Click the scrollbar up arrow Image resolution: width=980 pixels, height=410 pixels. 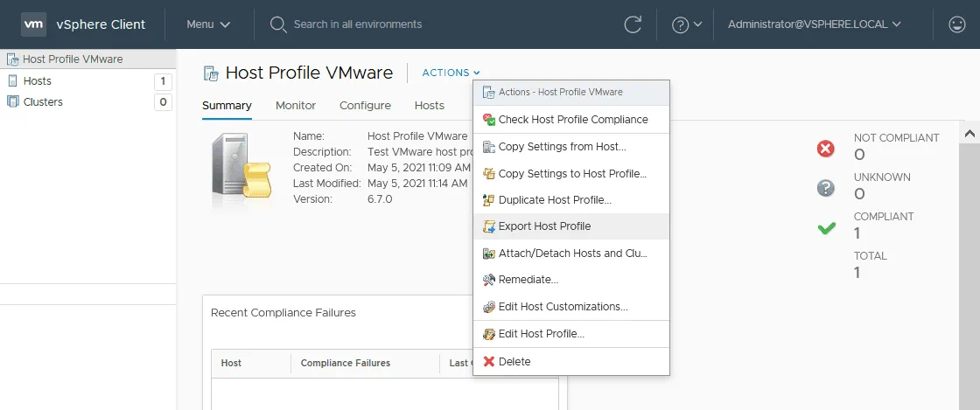tap(969, 134)
